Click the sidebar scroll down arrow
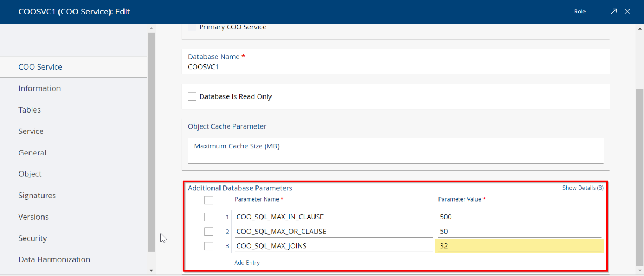This screenshot has height=276, width=644. pyautogui.click(x=151, y=270)
